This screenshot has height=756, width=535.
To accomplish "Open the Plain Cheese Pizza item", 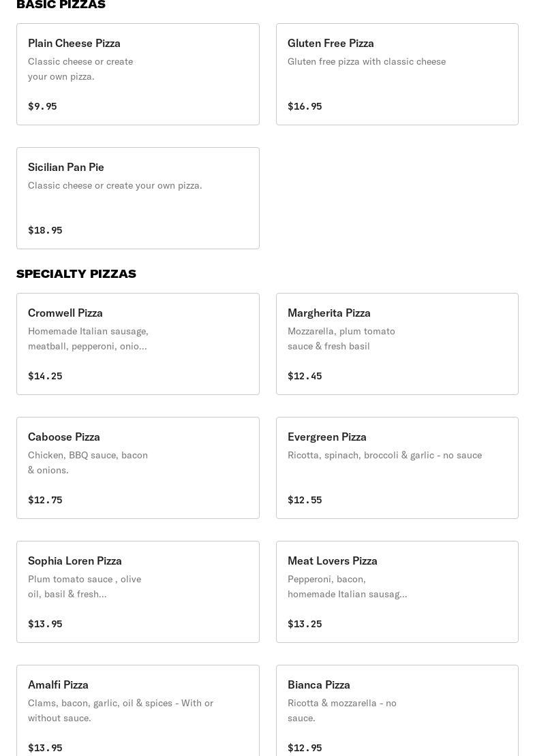I will [x=138, y=74].
